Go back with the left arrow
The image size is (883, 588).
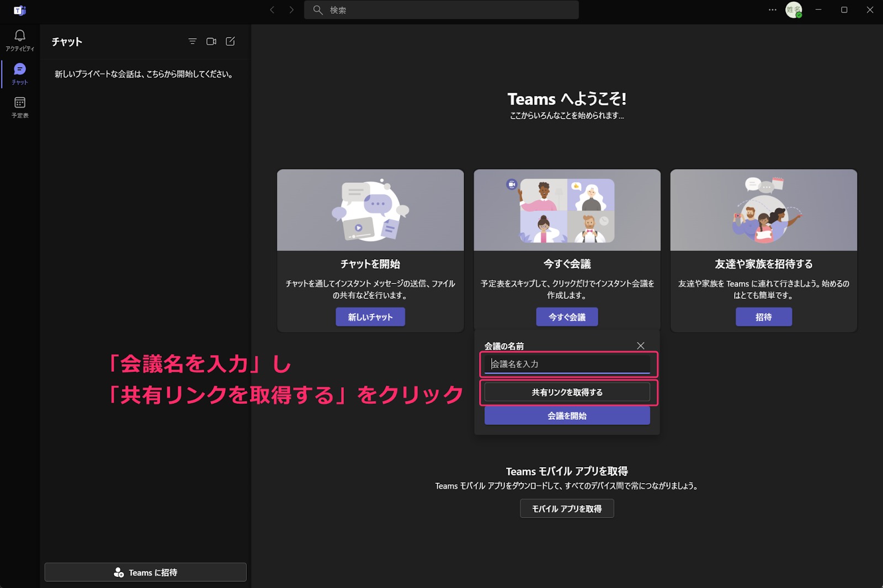[x=272, y=10]
